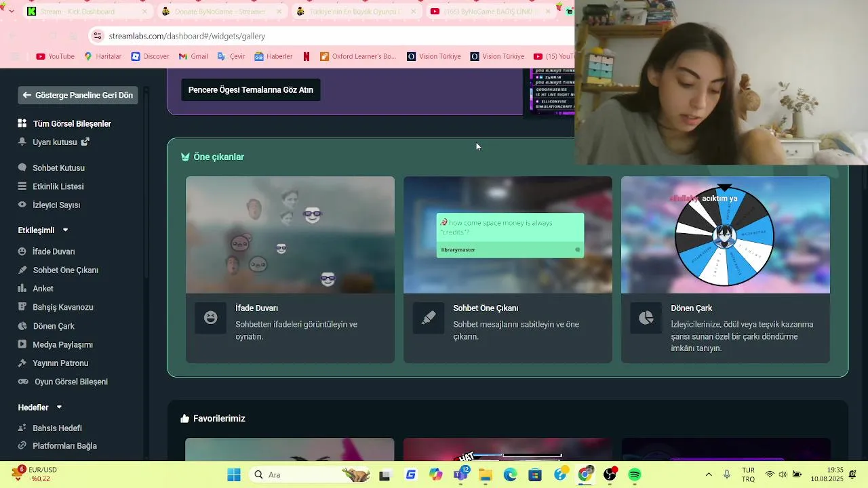Click the Dönen Çark pie sidebar icon
Screen dimensions: 868x488
pos(22,326)
